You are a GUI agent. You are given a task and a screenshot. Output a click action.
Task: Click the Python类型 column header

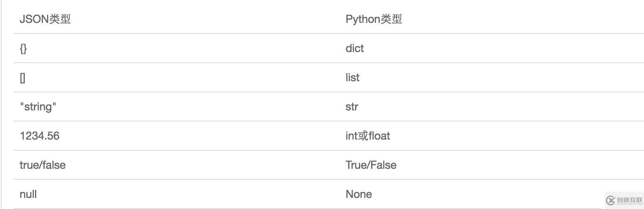coord(374,19)
